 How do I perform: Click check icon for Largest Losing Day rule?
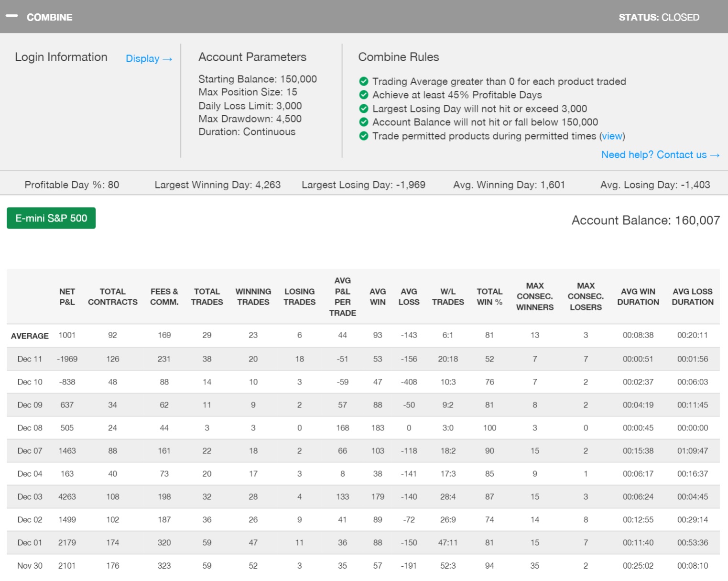pos(364,109)
